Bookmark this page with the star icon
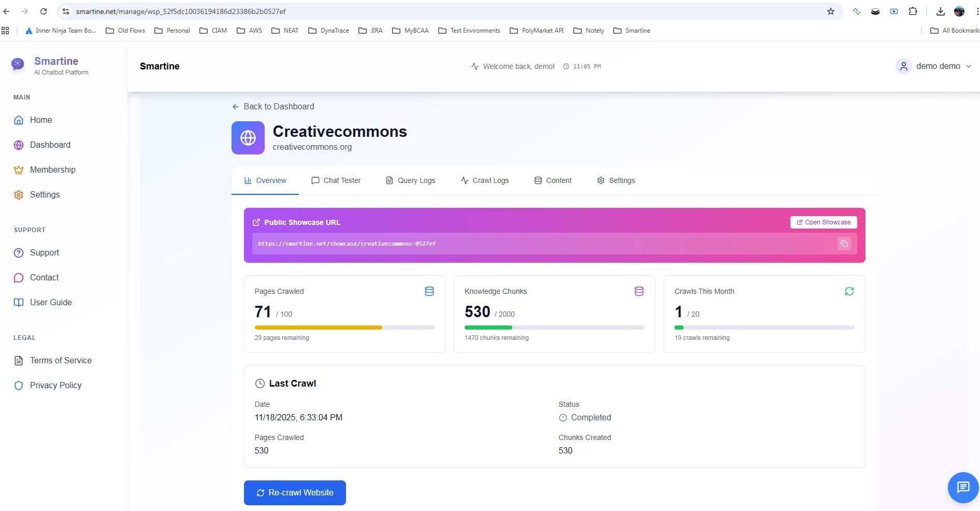Image resolution: width=980 pixels, height=511 pixels. [x=831, y=11]
